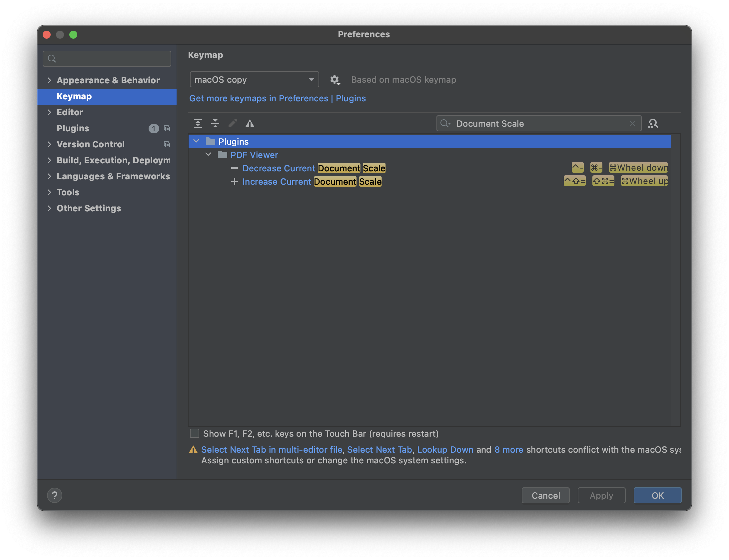This screenshot has height=560, width=729.
Task: Open the Help question mark icon
Action: point(55,495)
